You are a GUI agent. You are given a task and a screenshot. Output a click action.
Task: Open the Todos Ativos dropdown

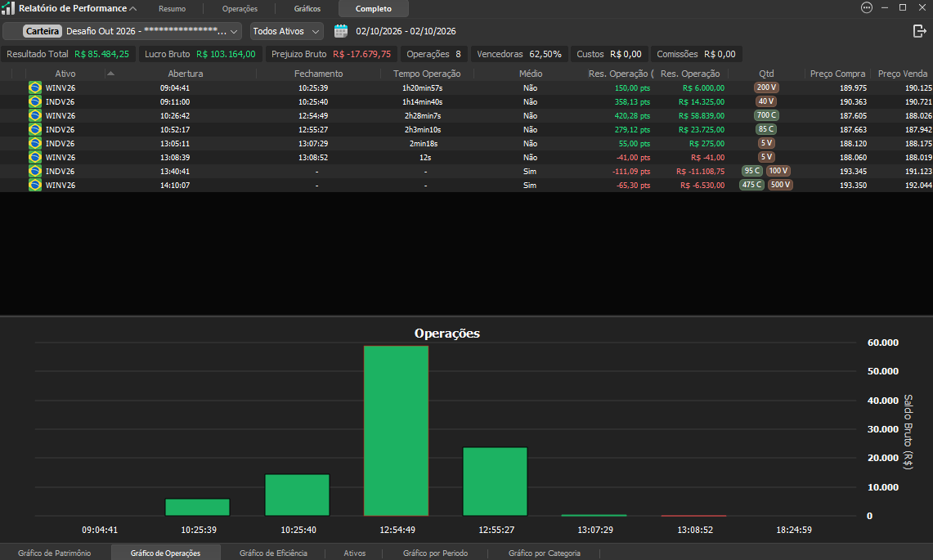pyautogui.click(x=286, y=31)
